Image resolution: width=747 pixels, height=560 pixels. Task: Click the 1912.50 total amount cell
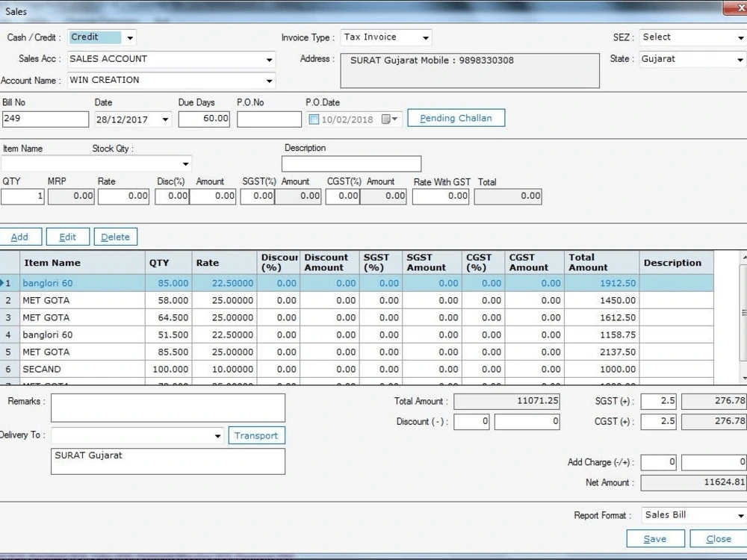(601, 283)
